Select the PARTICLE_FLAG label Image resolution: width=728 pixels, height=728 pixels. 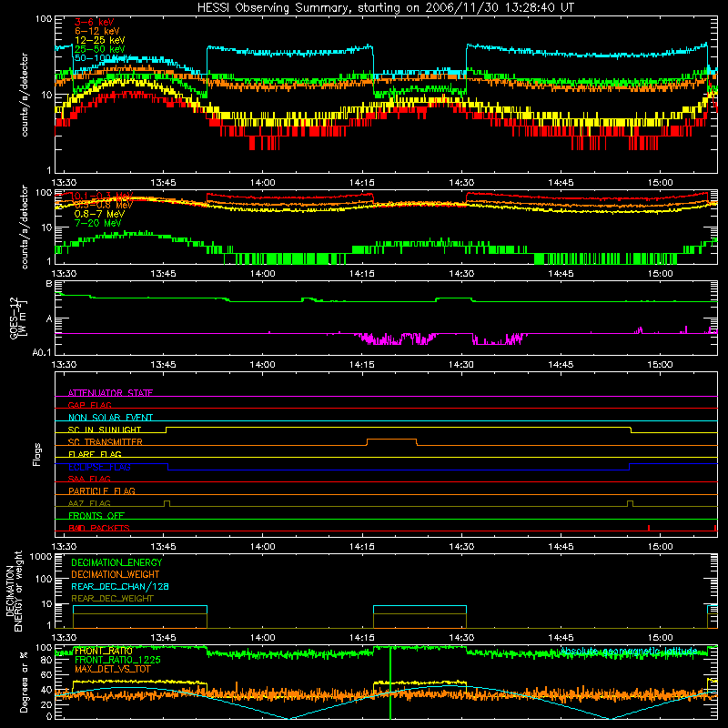pos(102,491)
